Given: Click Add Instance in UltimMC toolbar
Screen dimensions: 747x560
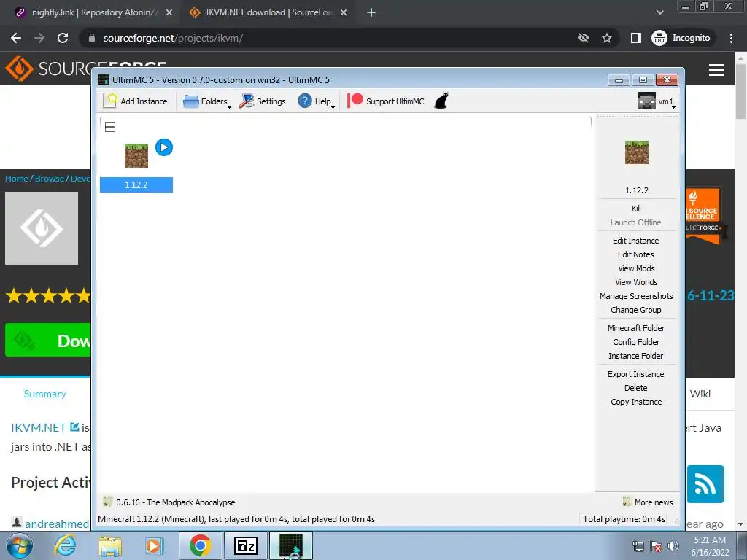Looking at the screenshot, I should (x=135, y=101).
